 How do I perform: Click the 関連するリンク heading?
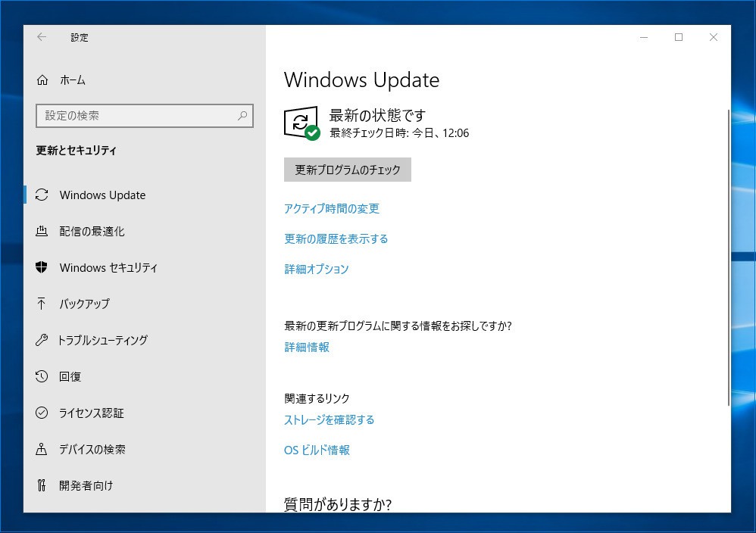[317, 398]
